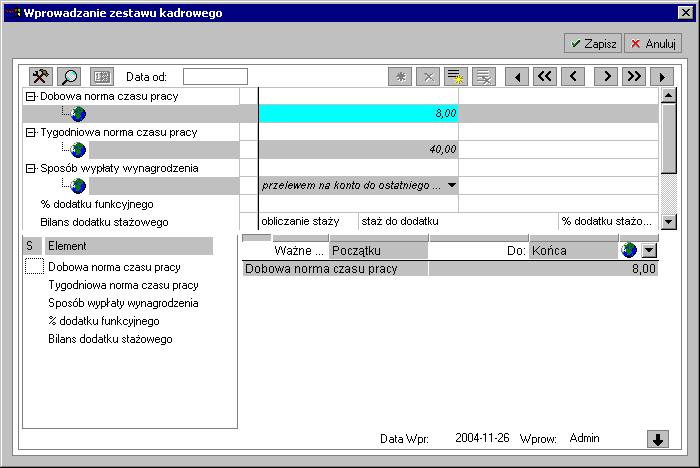Select Tygodniowa norma czasu pracy in Element list
This screenshot has width=700, height=468.
click(123, 285)
